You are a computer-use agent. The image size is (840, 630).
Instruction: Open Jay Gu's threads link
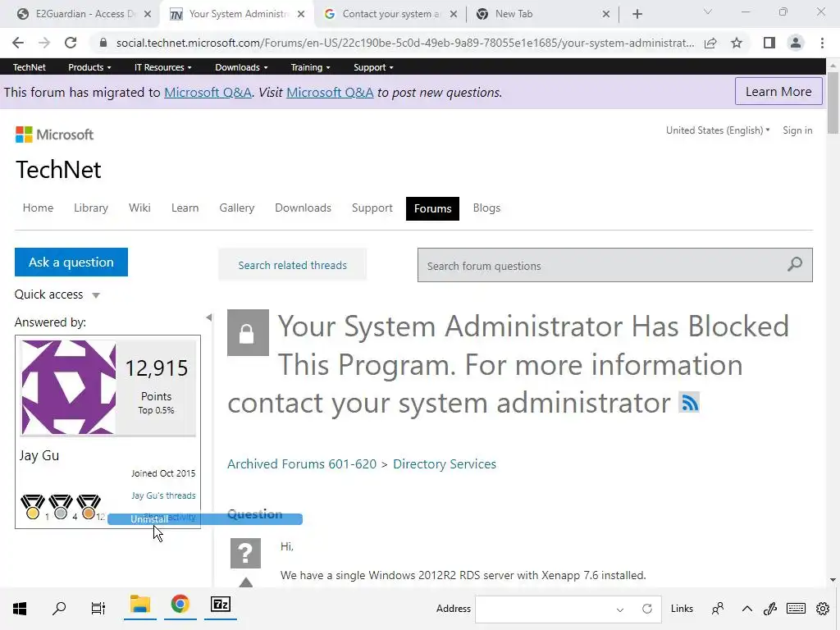(x=163, y=495)
